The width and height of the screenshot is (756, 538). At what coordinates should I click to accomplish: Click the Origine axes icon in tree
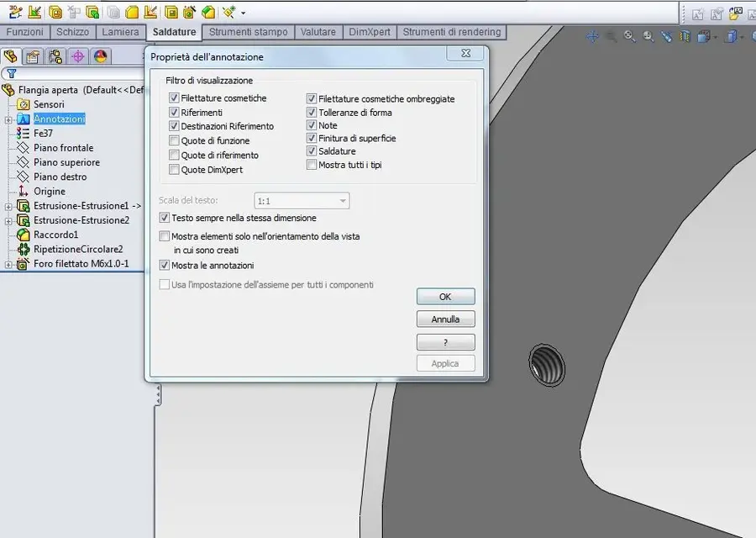click(x=23, y=191)
